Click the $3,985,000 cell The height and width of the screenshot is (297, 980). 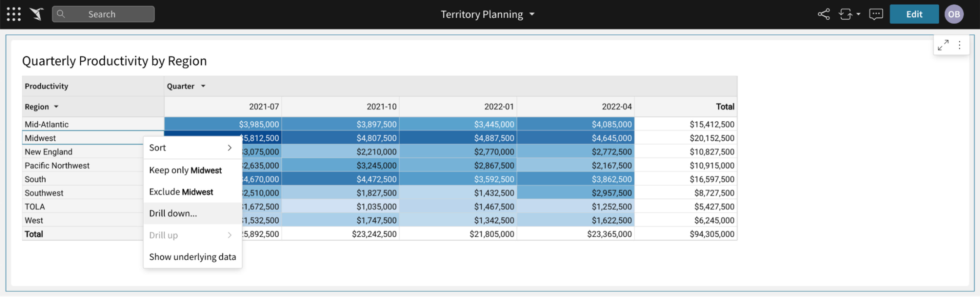(x=223, y=124)
